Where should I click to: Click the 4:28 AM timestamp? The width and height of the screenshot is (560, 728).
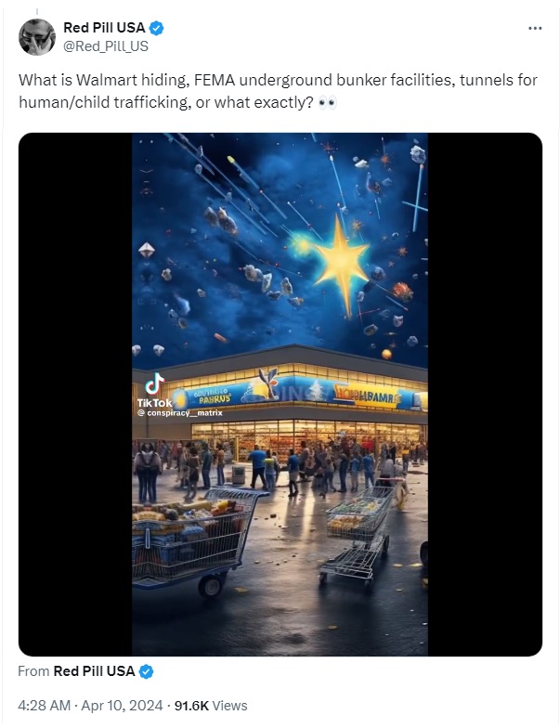point(45,706)
